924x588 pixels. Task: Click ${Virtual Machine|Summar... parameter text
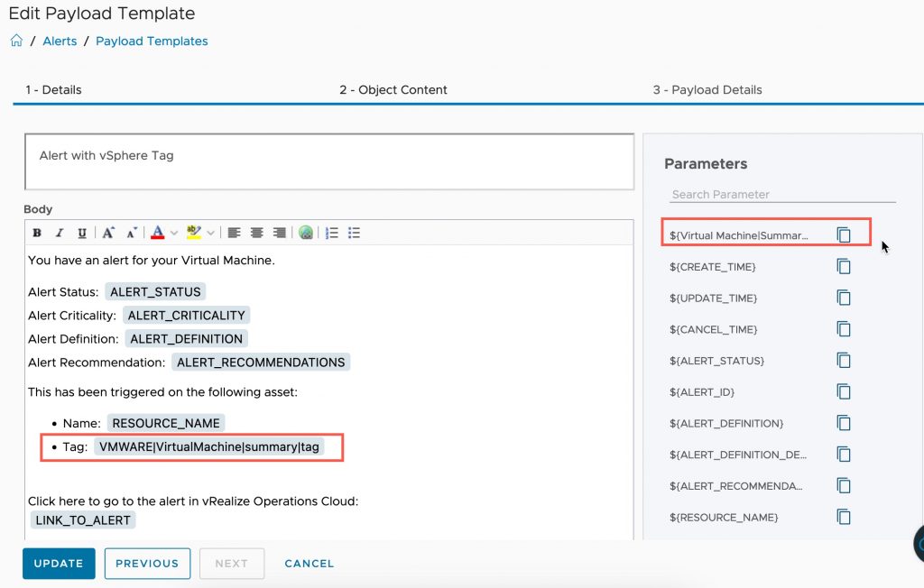(739, 235)
